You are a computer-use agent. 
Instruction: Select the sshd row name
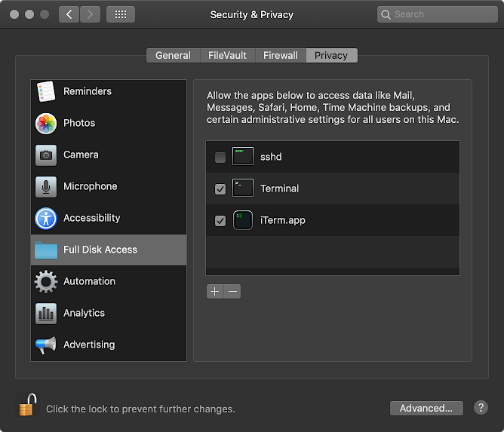tap(271, 157)
